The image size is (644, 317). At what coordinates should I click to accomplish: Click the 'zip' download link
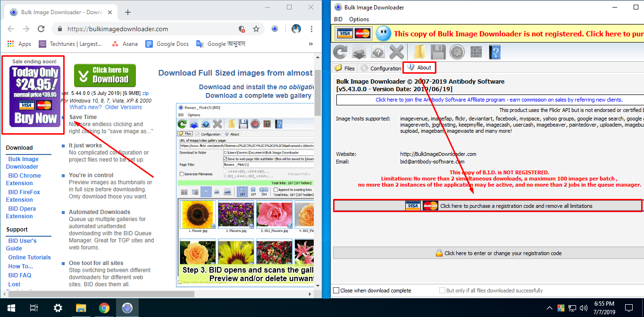point(146,94)
